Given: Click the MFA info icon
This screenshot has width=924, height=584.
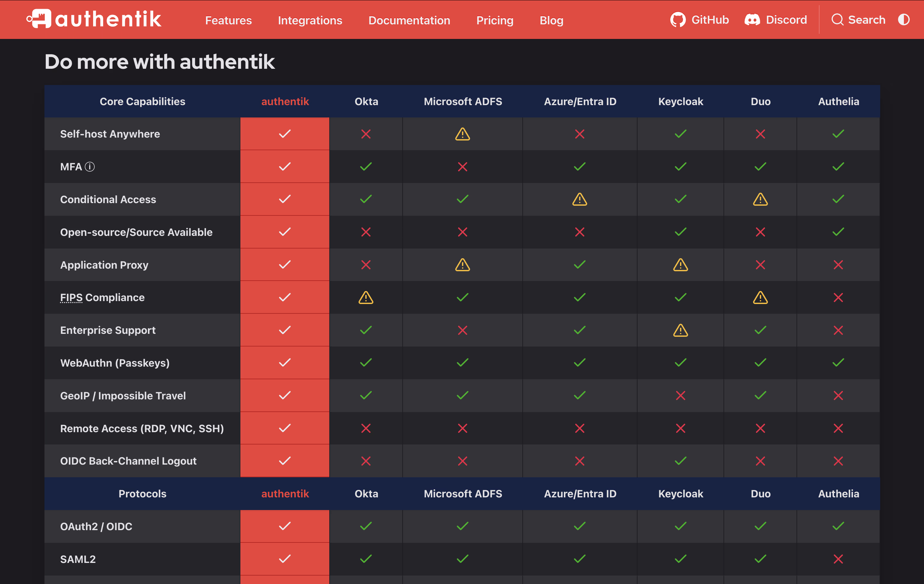Looking at the screenshot, I should tap(90, 167).
